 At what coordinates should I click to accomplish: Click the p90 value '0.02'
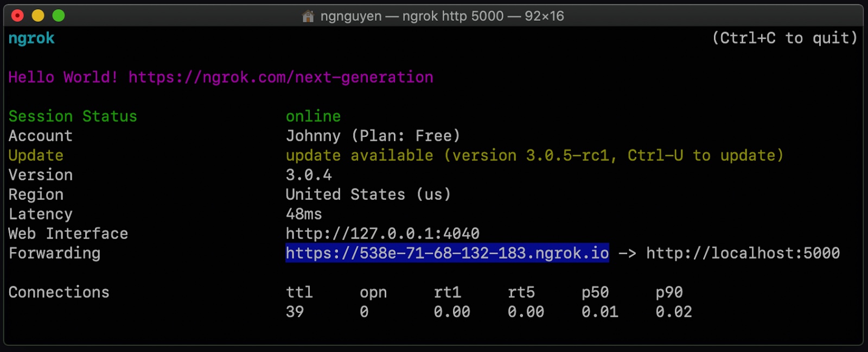674,312
